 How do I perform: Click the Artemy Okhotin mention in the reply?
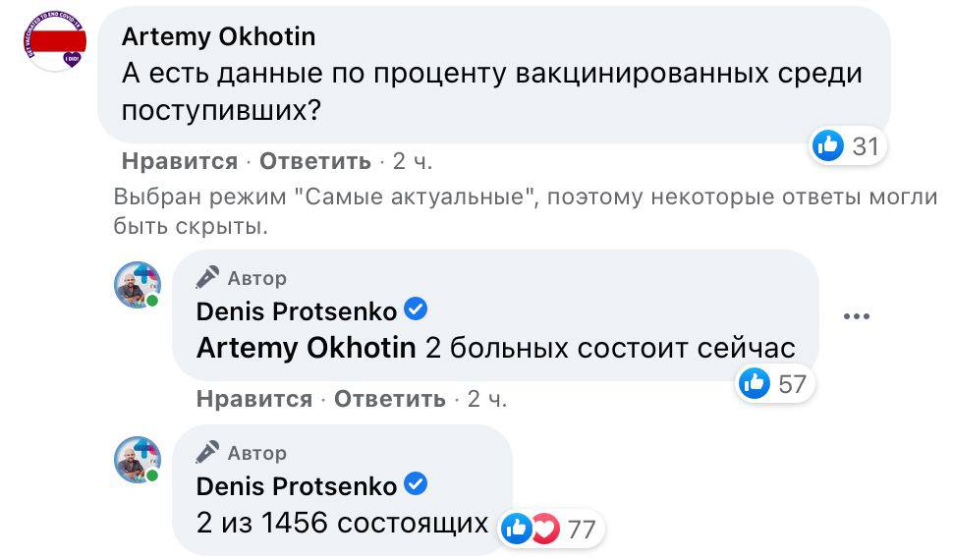pyautogui.click(x=307, y=348)
